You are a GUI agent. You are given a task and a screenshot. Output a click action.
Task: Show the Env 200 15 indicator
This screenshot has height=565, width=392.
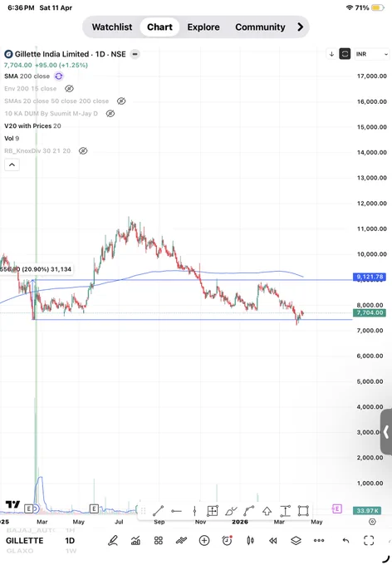(x=69, y=88)
